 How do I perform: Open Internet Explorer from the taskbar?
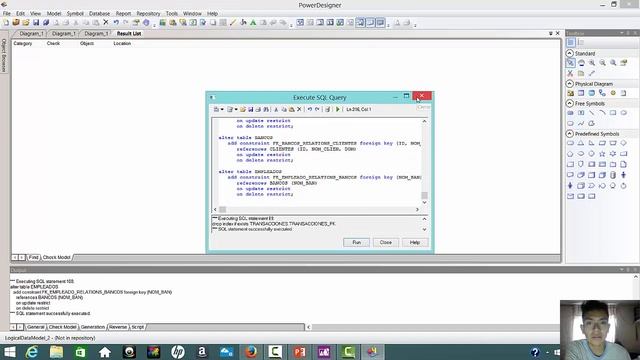32,352
